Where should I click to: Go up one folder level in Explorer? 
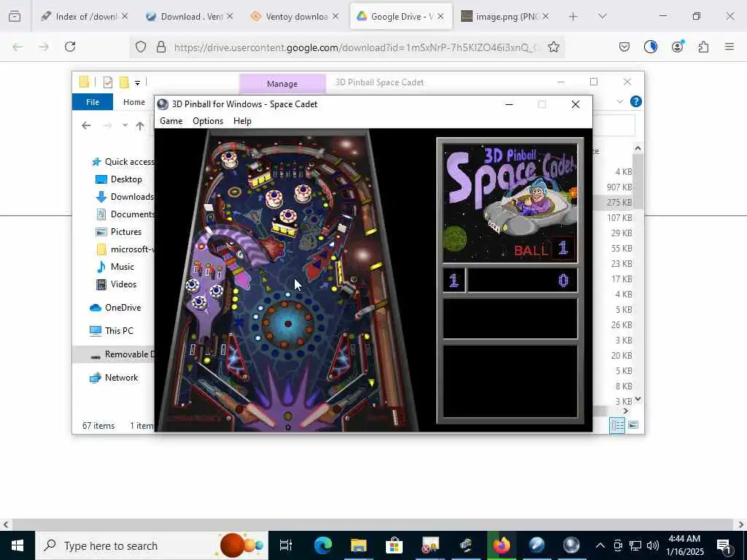click(x=139, y=125)
